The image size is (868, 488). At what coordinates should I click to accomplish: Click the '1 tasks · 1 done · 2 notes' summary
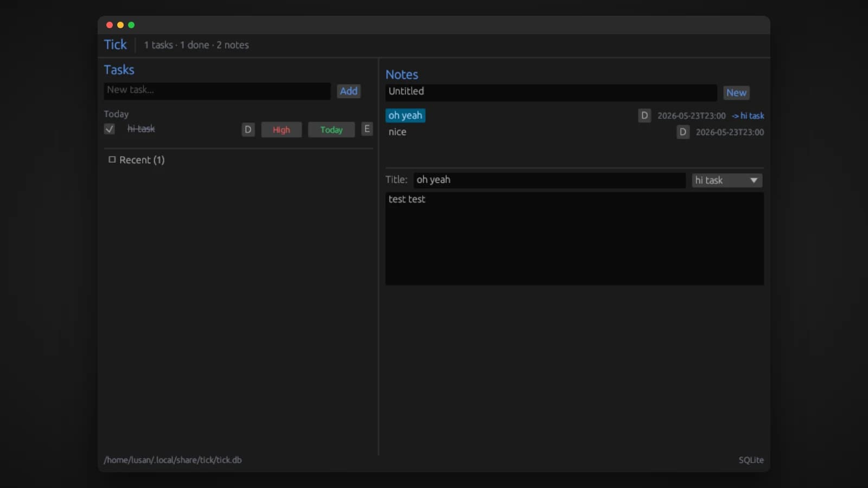point(196,45)
